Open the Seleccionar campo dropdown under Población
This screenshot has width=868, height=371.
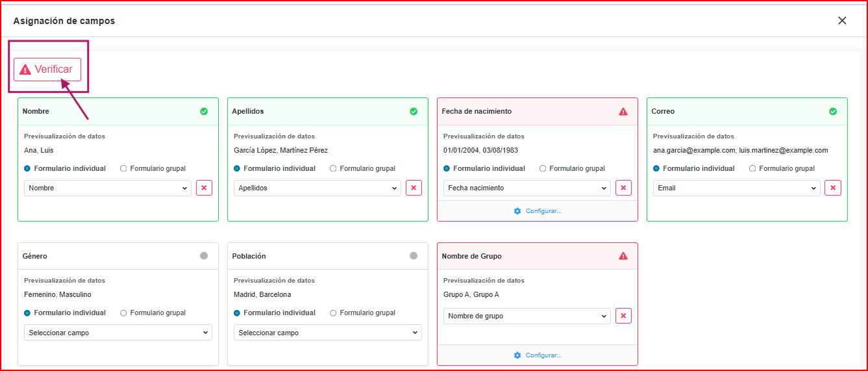(x=328, y=333)
